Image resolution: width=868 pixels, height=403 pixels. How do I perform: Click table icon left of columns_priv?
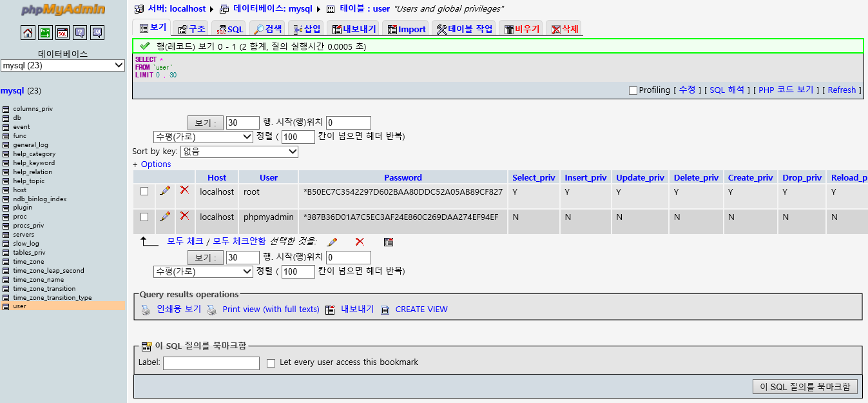[6, 109]
